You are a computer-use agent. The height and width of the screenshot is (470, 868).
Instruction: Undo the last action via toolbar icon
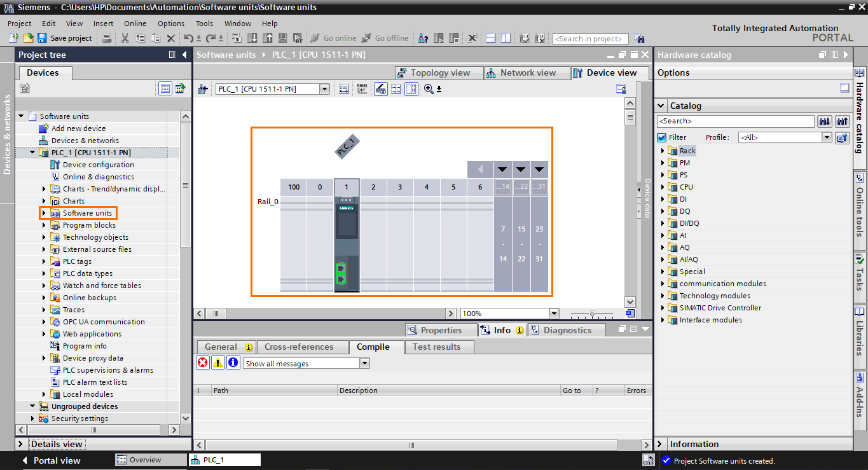click(189, 38)
